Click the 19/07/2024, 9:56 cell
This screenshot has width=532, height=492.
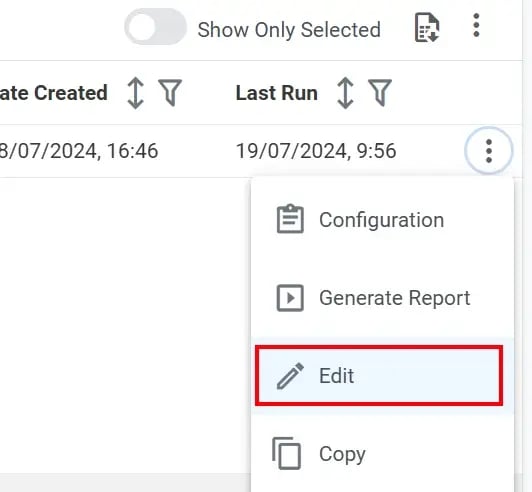(x=316, y=151)
